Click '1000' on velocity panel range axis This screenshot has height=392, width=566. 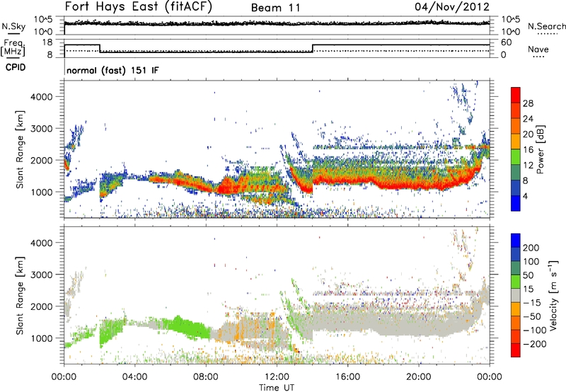pyautogui.click(x=42, y=338)
